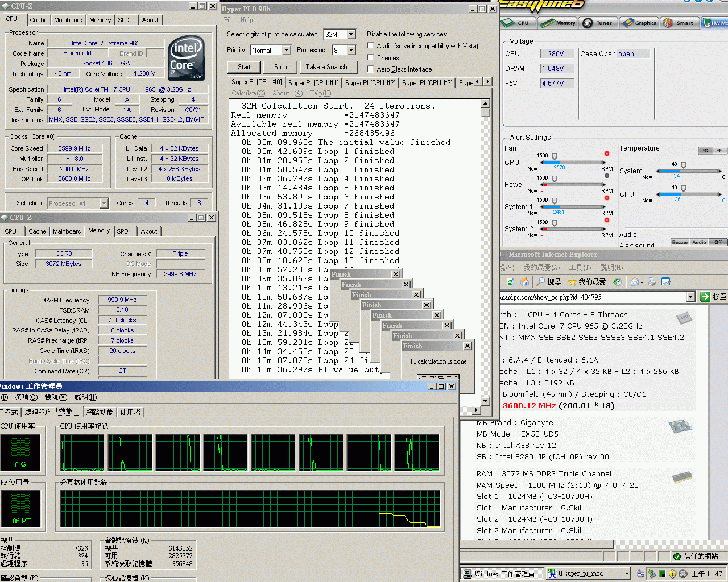Open the Networking (網路功能) tab in Task Manager
The height and width of the screenshot is (582, 728).
pos(100,412)
